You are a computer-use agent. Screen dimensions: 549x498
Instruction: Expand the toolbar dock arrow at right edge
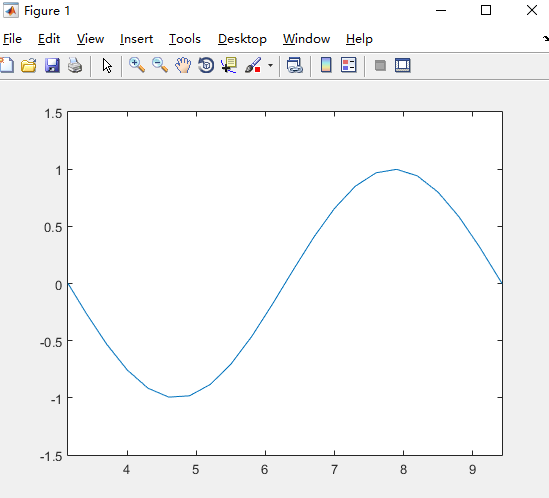pyautogui.click(x=545, y=39)
